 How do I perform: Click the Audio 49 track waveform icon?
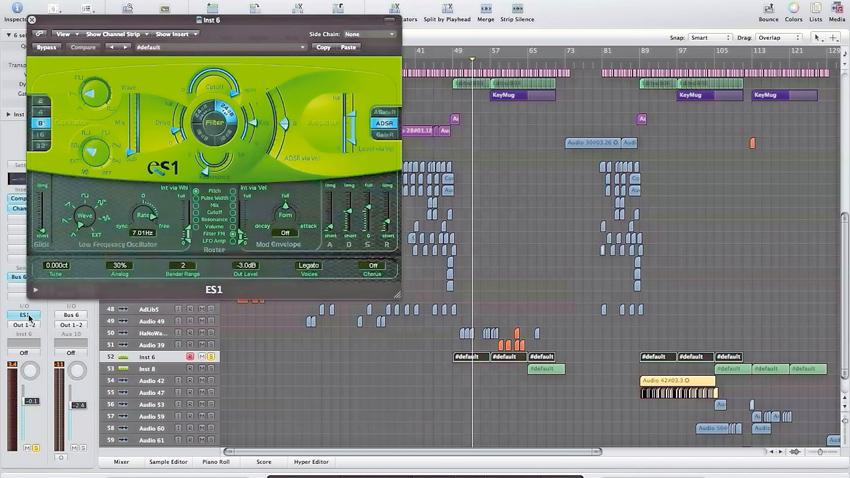click(123, 321)
